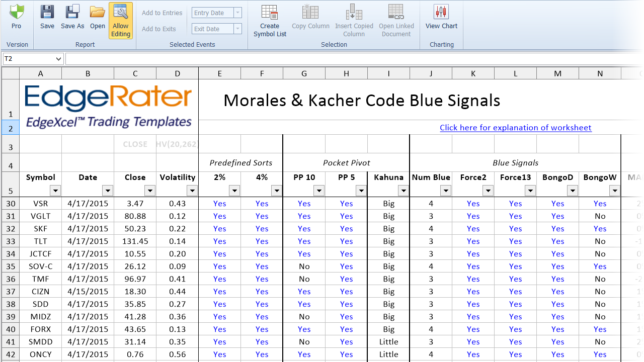
Task: Open the PP 5 filter dropdown
Action: [361, 191]
